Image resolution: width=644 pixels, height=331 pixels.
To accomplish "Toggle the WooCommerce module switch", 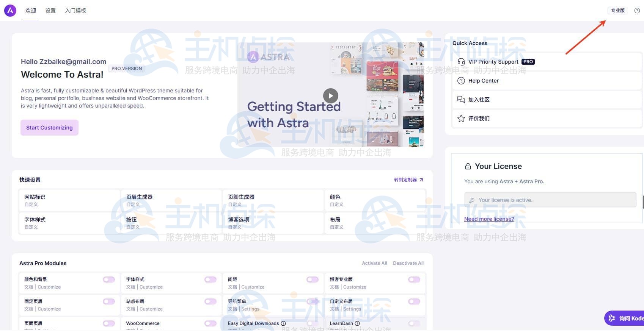I will (x=210, y=323).
